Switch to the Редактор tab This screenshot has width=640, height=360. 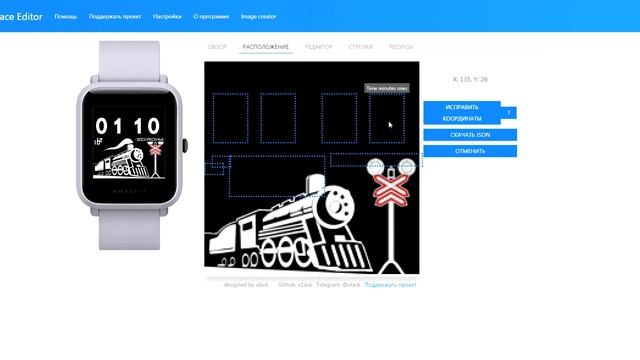point(318,47)
